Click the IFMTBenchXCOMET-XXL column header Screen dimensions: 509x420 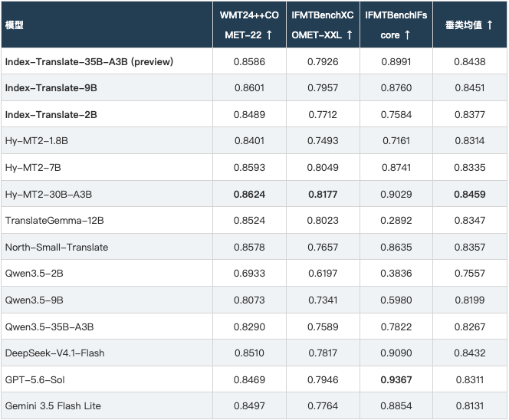[x=323, y=25]
